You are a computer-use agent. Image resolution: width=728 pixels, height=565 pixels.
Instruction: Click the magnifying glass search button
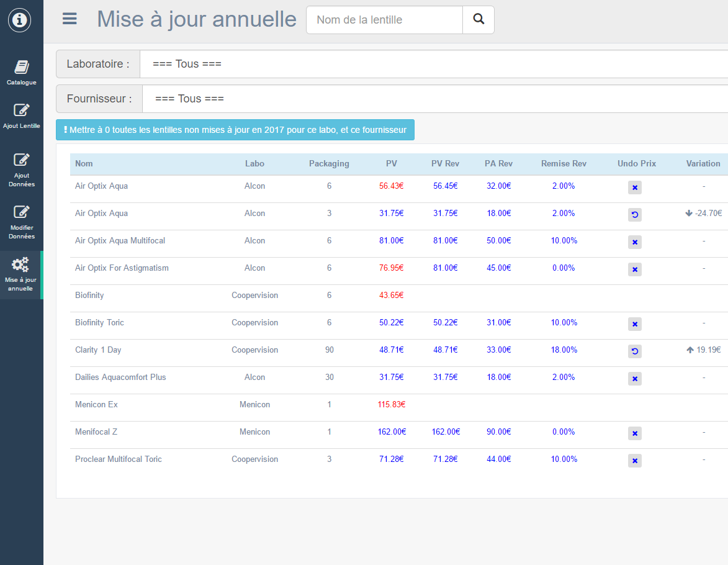(478, 20)
